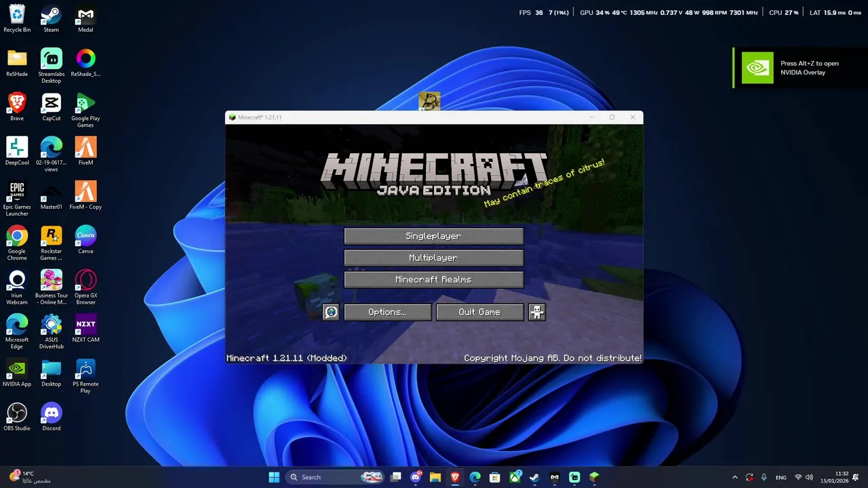Screen dimensions: 868x488
Task: Click the NVIDIA Overlay notification
Action: (x=800, y=68)
